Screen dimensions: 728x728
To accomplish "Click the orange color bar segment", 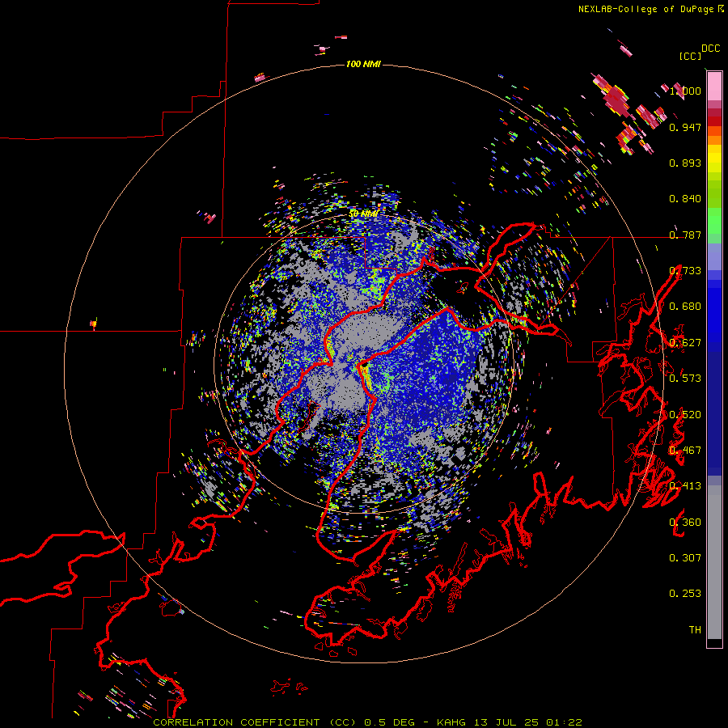I will [x=714, y=140].
